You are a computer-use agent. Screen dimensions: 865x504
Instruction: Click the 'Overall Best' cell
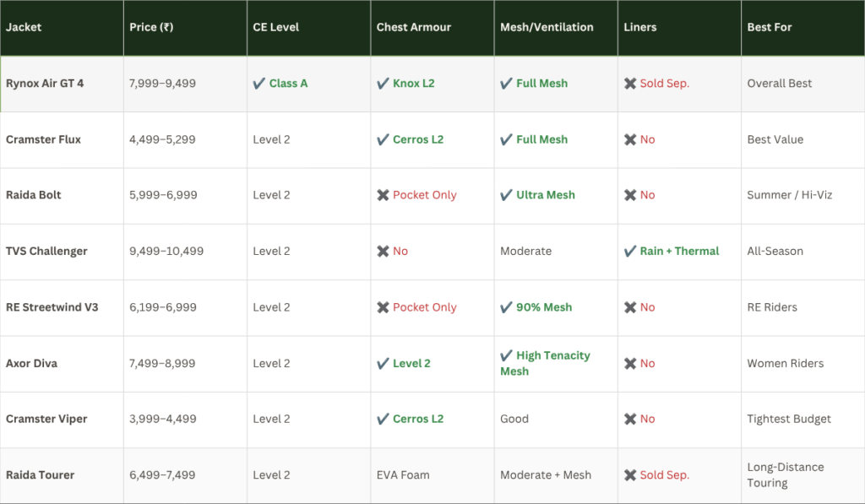(x=779, y=84)
